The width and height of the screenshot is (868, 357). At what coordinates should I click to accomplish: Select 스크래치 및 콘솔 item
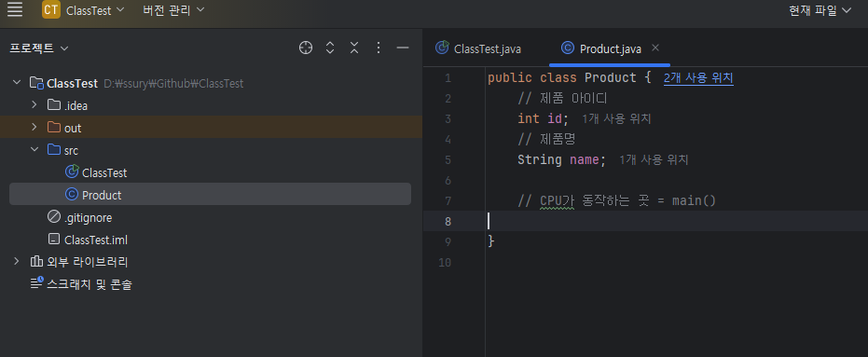pyautogui.click(x=90, y=284)
